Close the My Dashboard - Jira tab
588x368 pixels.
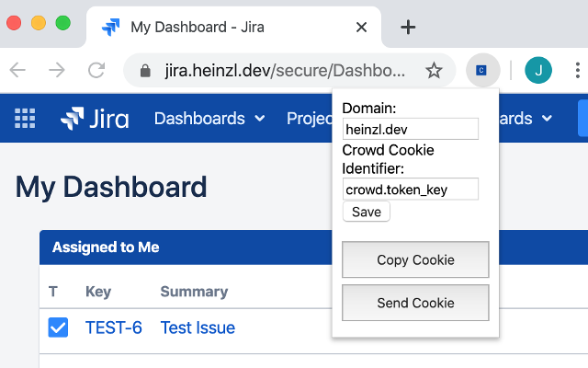[363, 27]
